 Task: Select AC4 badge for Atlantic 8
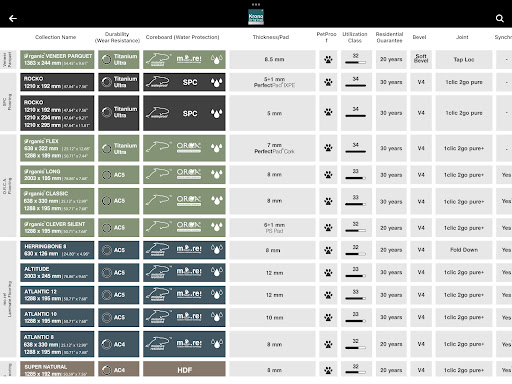coord(119,344)
